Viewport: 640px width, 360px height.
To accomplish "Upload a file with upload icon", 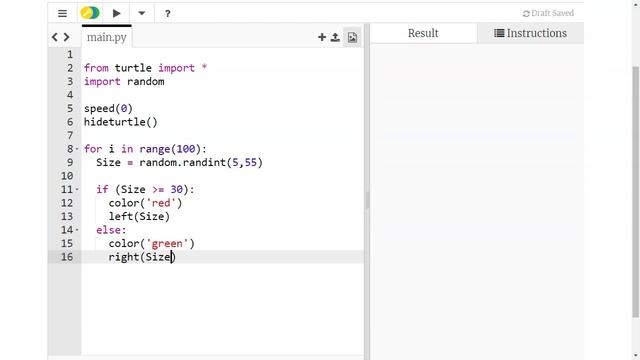I will [x=335, y=37].
